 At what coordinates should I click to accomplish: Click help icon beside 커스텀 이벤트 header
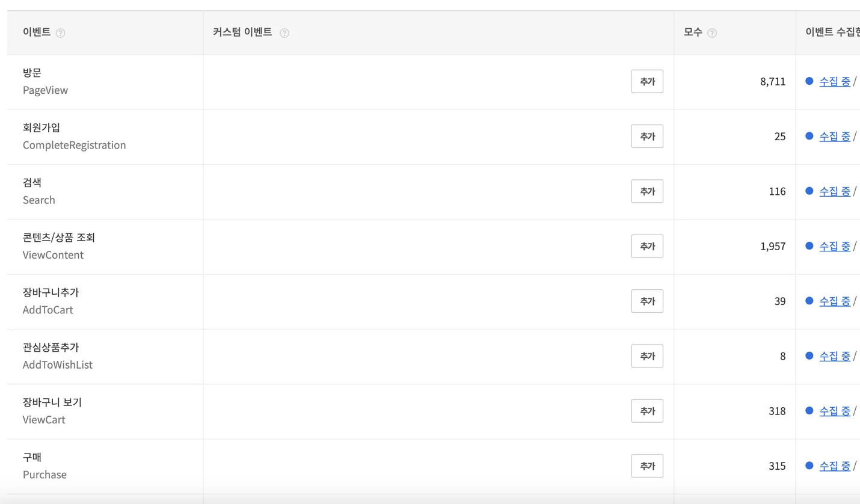coord(284,33)
